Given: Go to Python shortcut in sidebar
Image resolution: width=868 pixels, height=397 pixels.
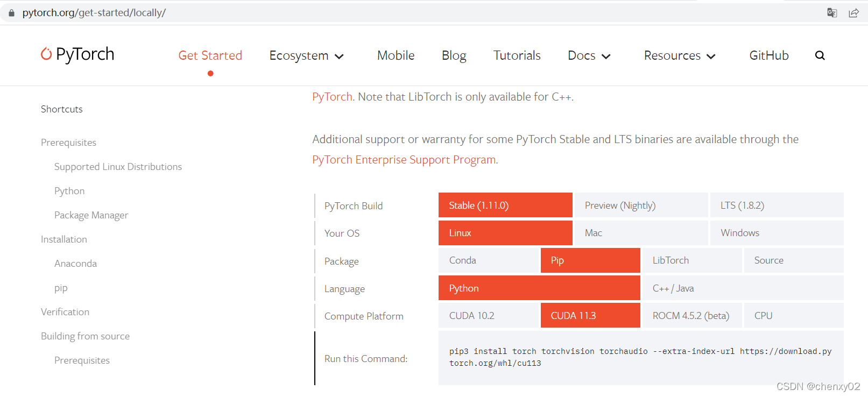Looking at the screenshot, I should pos(69,191).
